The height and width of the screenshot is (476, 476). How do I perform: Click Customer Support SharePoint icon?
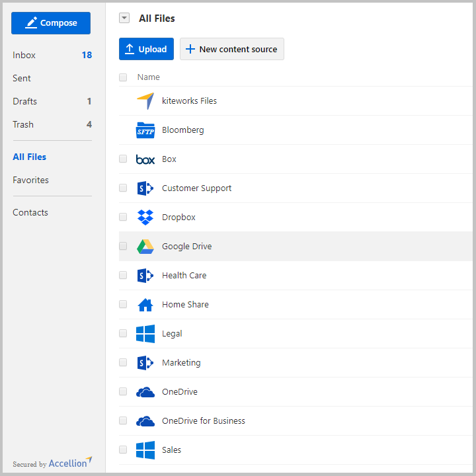(145, 188)
